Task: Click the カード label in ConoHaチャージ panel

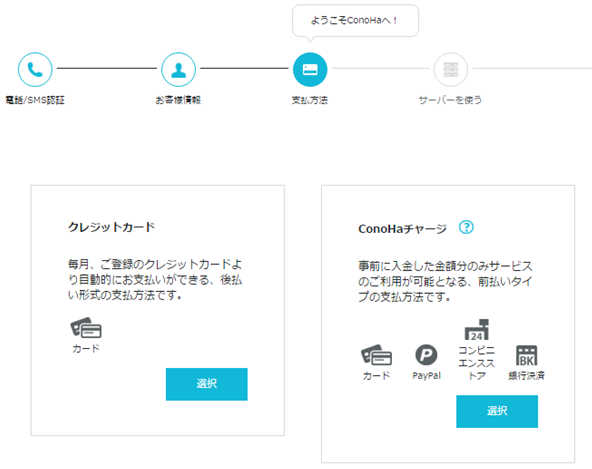Action: click(x=376, y=376)
